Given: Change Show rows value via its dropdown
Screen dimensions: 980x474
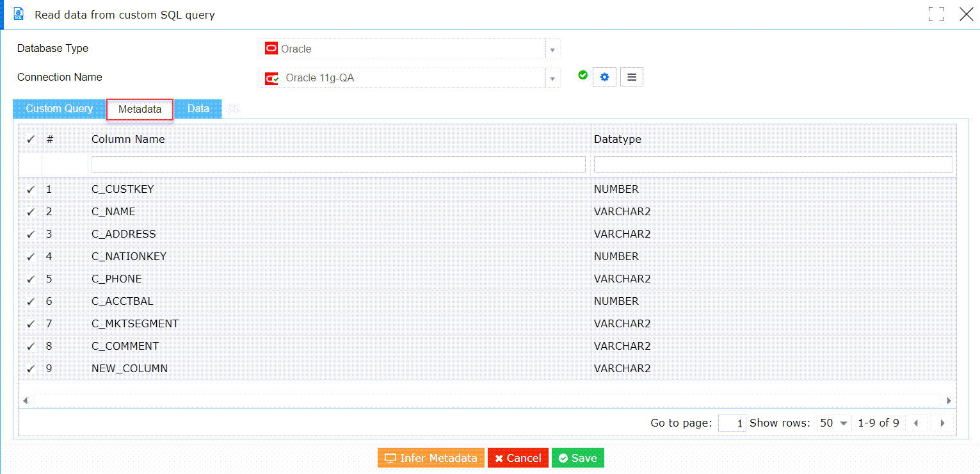Looking at the screenshot, I should (x=843, y=423).
